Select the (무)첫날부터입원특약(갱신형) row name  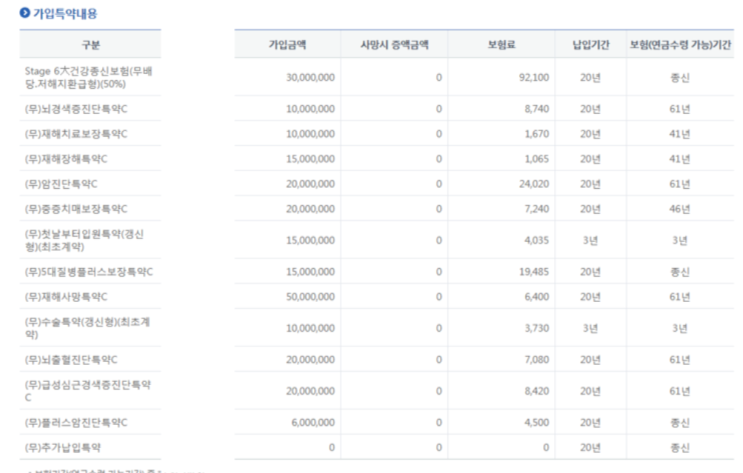[x=84, y=240]
